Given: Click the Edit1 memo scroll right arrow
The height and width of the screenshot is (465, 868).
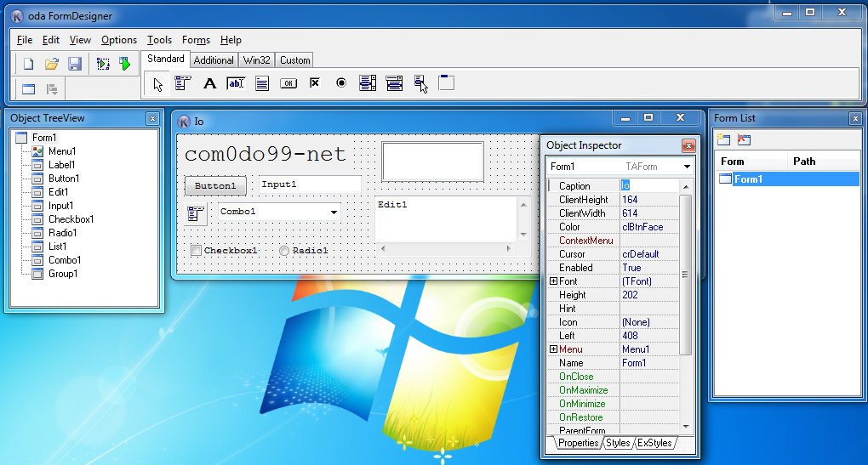Looking at the screenshot, I should point(509,249).
